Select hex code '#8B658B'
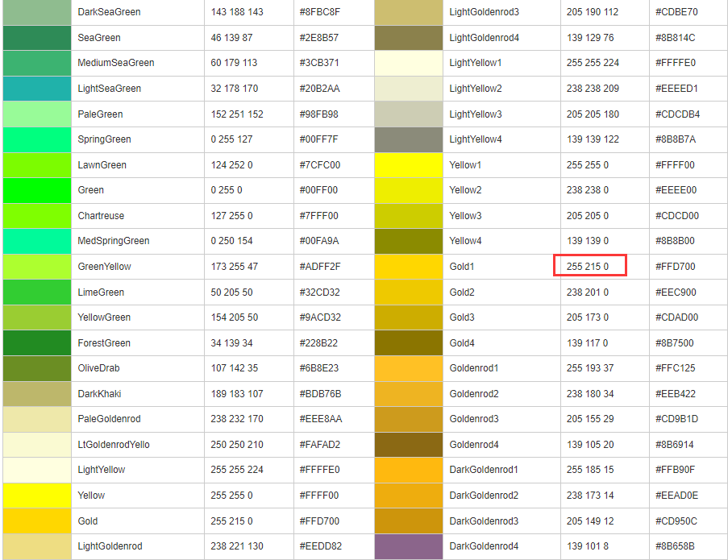This screenshot has width=728, height=560. (675, 546)
